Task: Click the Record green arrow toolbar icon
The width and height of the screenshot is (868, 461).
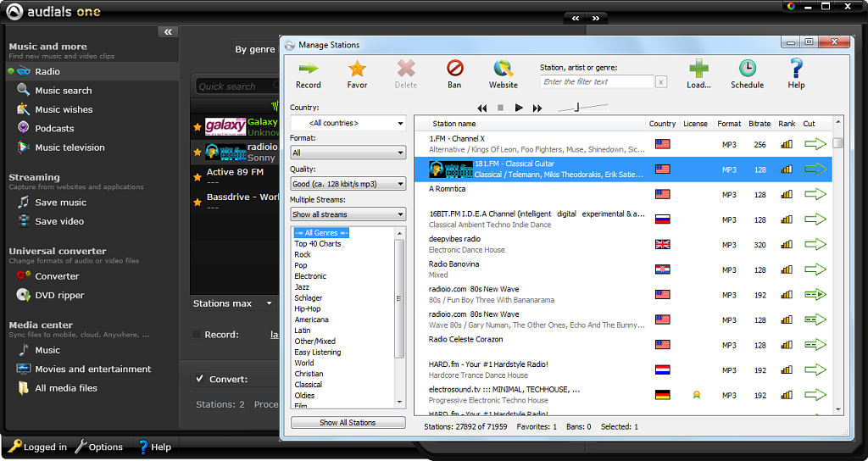Action: pyautogui.click(x=309, y=69)
